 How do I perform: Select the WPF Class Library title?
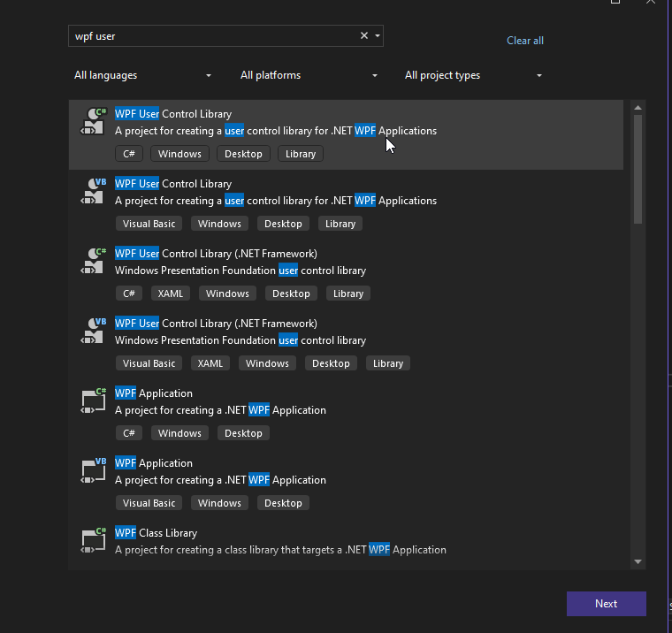coord(156,533)
